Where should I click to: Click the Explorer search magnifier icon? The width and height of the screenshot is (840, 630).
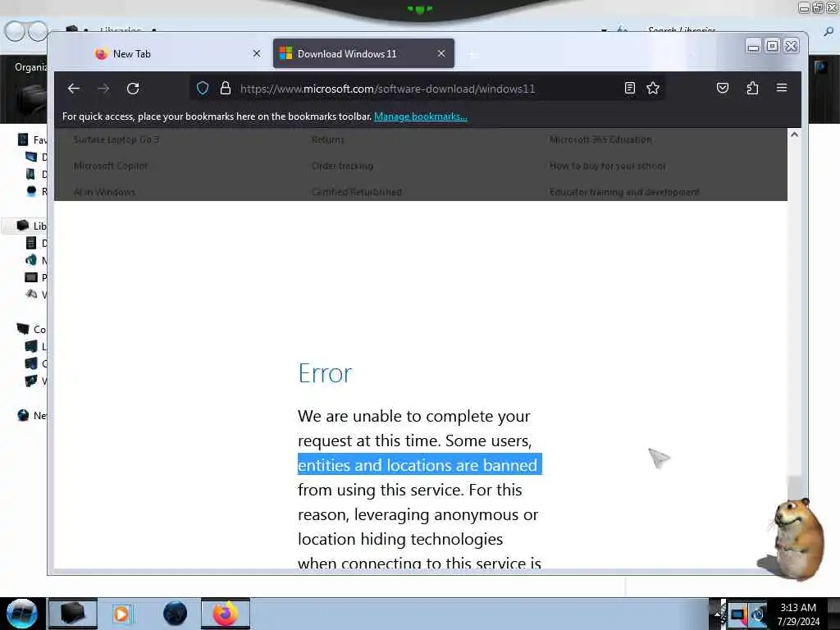(829, 32)
